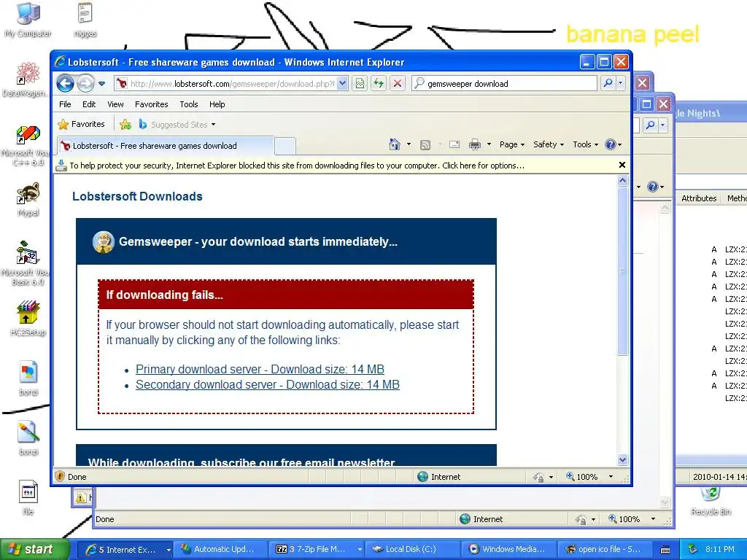Open 'open ico file' taskbar item
This screenshot has width=747, height=560.
pos(604,549)
